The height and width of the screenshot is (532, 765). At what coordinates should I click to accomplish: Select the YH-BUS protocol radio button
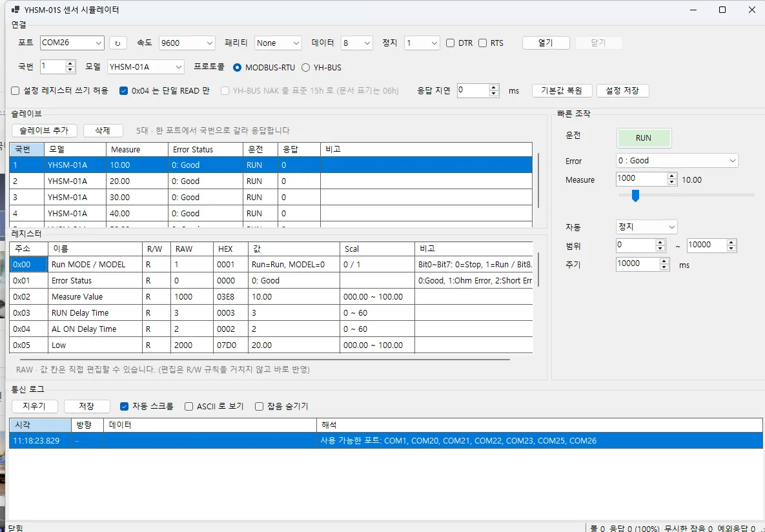point(306,67)
